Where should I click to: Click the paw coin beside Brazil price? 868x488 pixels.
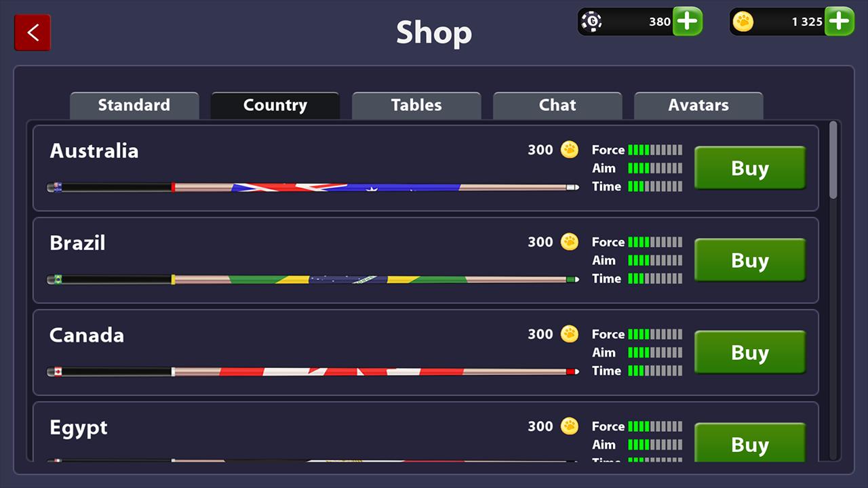(570, 242)
